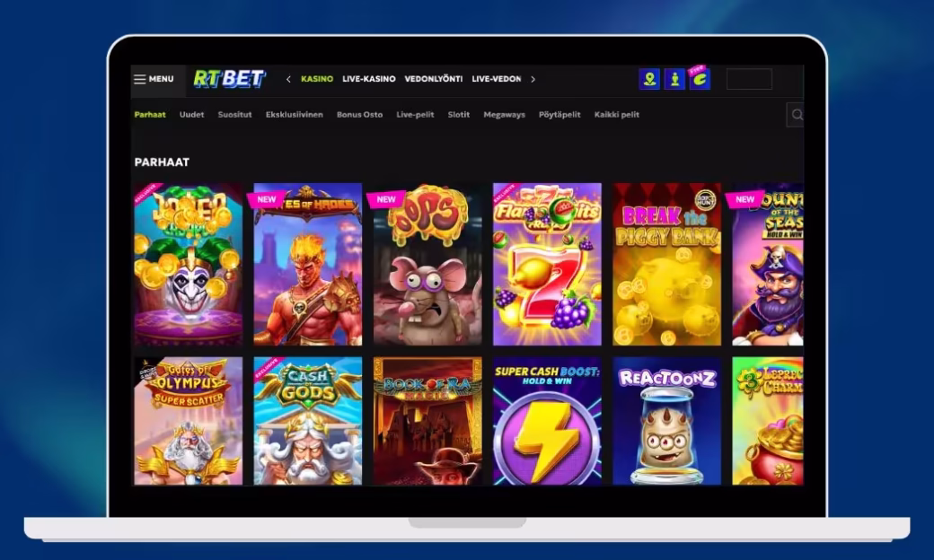Launch Super Cash Boost Hold & Win
934x560 pixels.
coord(548,421)
